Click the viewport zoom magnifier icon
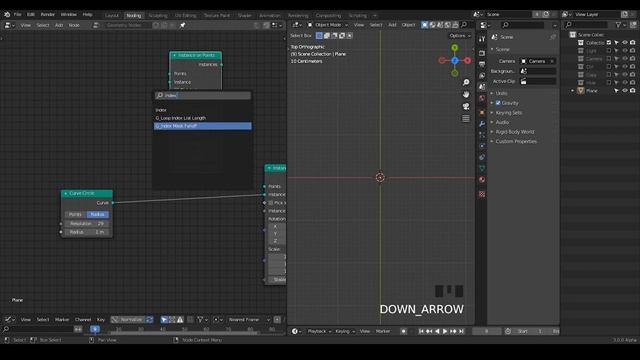The height and width of the screenshot is (360, 640). pos(466,82)
